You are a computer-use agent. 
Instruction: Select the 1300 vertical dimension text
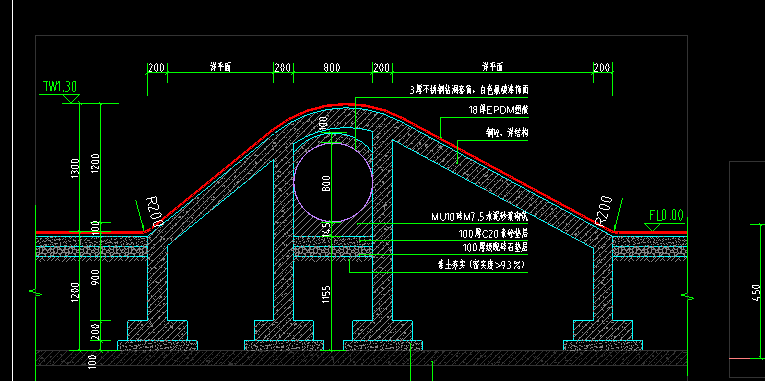point(75,168)
